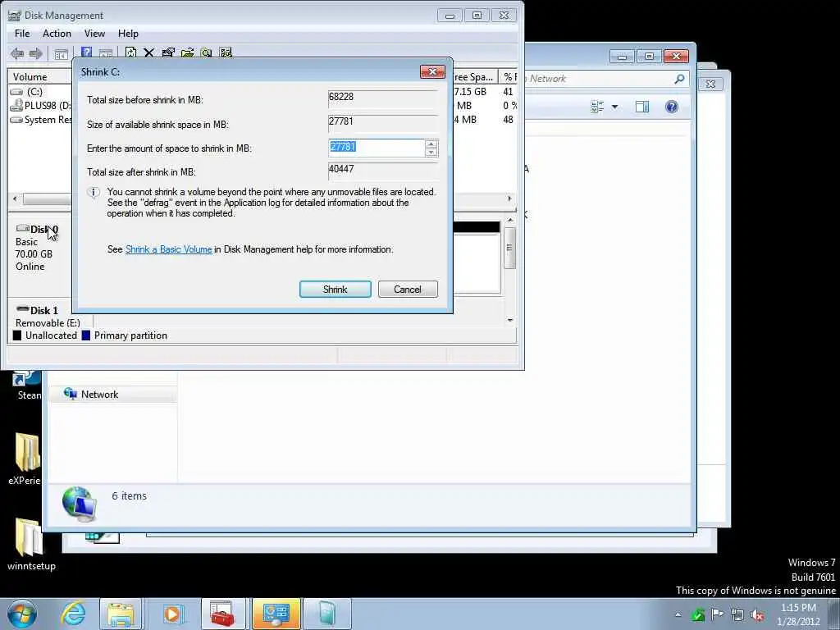The height and width of the screenshot is (630, 840).
Task: Click up arrow of disk pane vertical scrollbar
Action: (x=510, y=220)
